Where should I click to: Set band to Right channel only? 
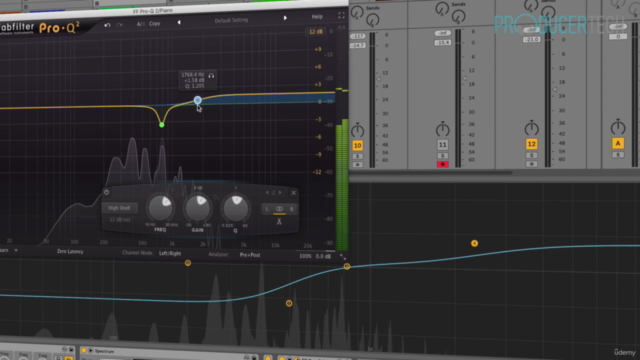(291, 209)
